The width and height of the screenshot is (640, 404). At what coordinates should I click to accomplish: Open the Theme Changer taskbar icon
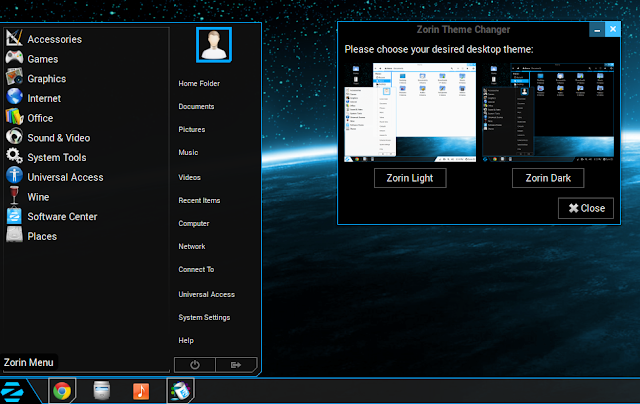(x=180, y=391)
